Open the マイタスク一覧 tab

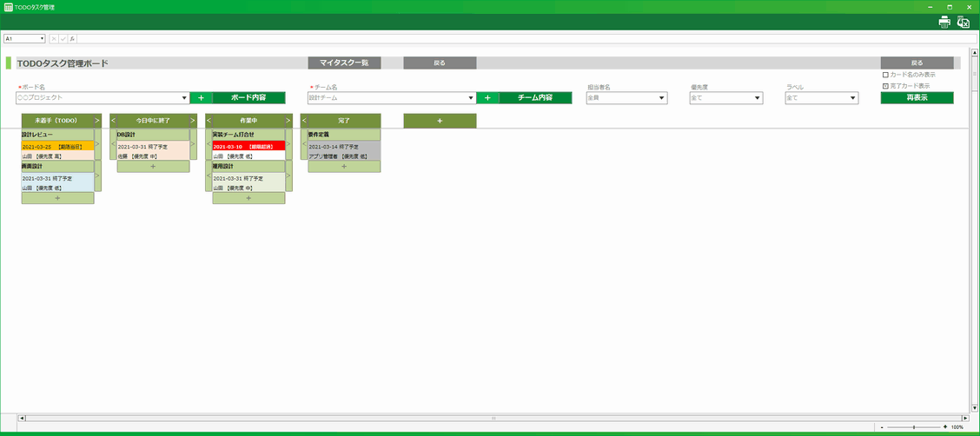point(344,63)
